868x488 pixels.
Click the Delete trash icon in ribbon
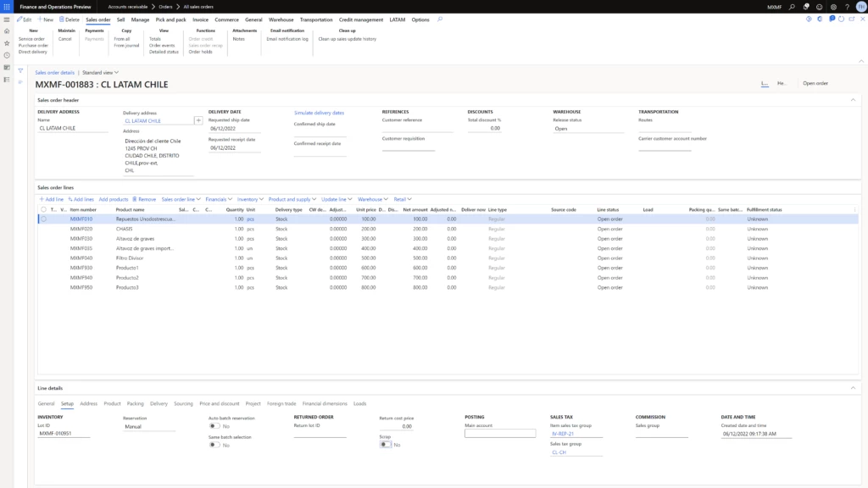68,19
